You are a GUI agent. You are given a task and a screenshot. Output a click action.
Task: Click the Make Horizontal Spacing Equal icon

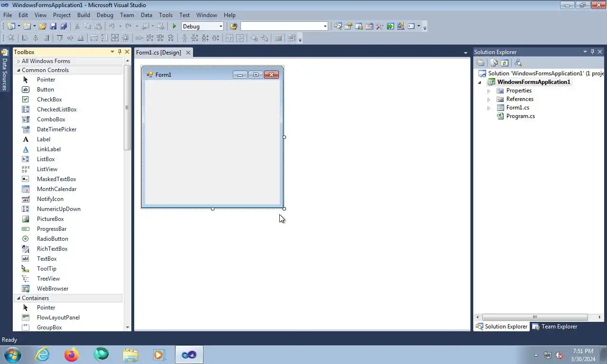click(x=139, y=38)
